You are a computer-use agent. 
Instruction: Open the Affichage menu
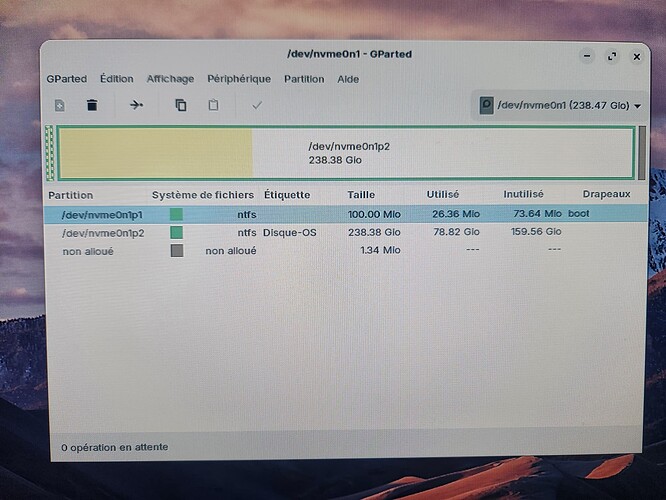(x=170, y=79)
